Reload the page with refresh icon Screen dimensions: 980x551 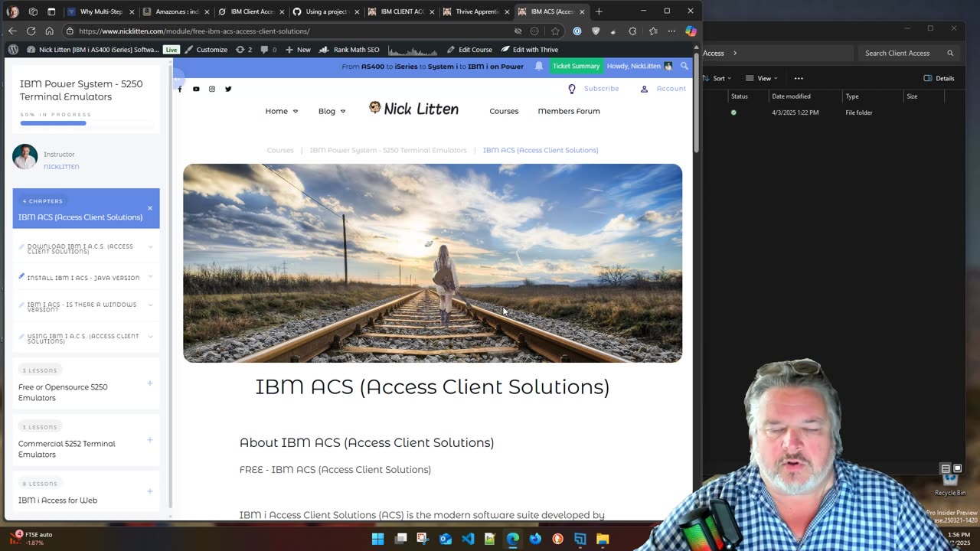coord(31,31)
